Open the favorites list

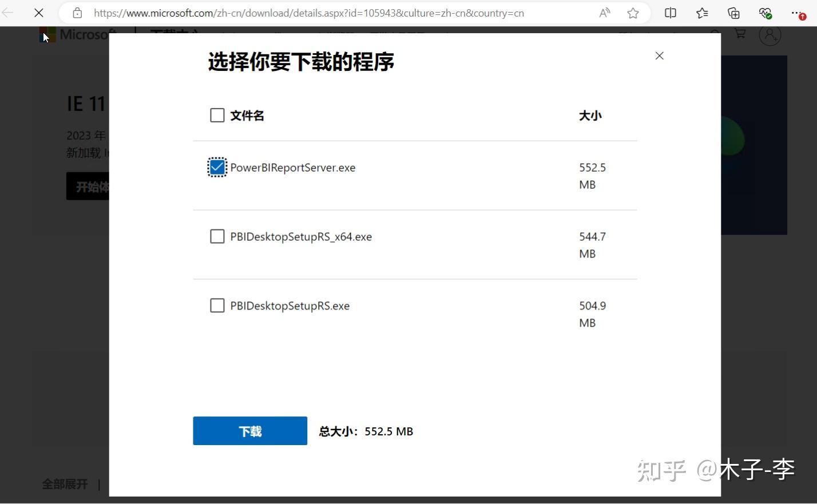pyautogui.click(x=702, y=13)
